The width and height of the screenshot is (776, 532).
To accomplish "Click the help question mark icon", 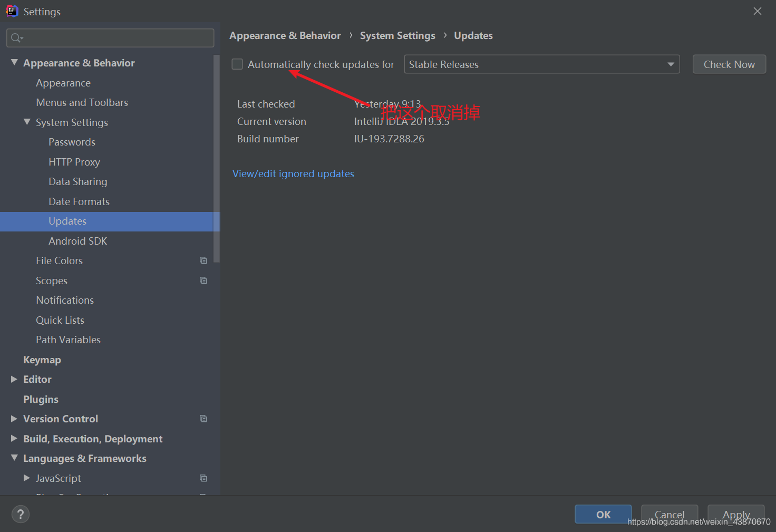I will pyautogui.click(x=21, y=514).
